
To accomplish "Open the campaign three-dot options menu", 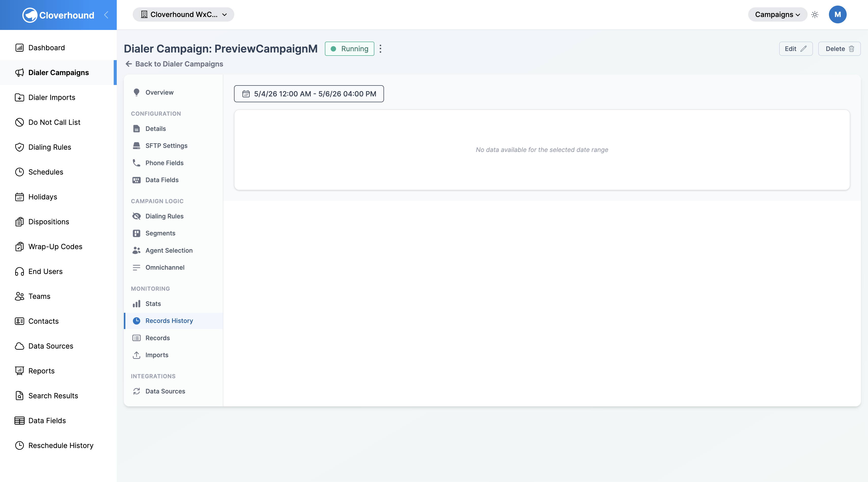I will (380, 49).
